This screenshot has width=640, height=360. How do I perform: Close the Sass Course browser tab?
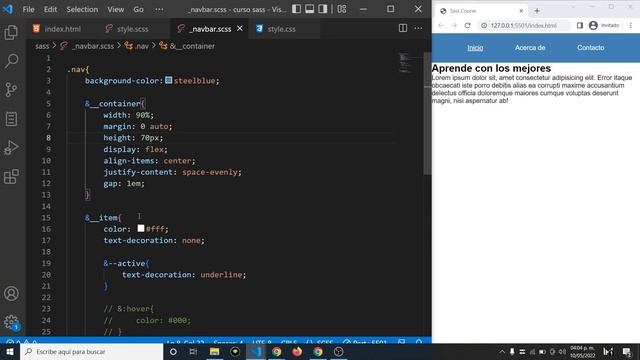pyautogui.click(x=521, y=11)
